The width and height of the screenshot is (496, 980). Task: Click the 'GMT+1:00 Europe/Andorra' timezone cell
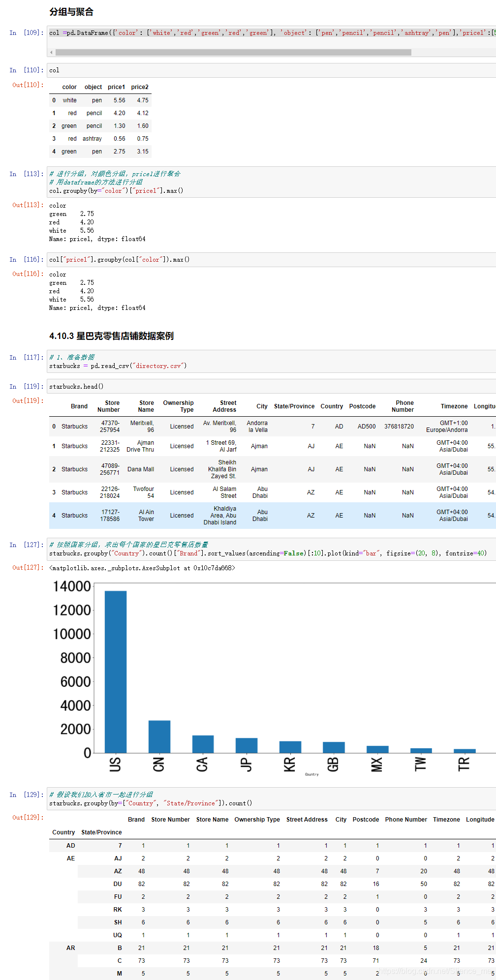[x=447, y=427]
